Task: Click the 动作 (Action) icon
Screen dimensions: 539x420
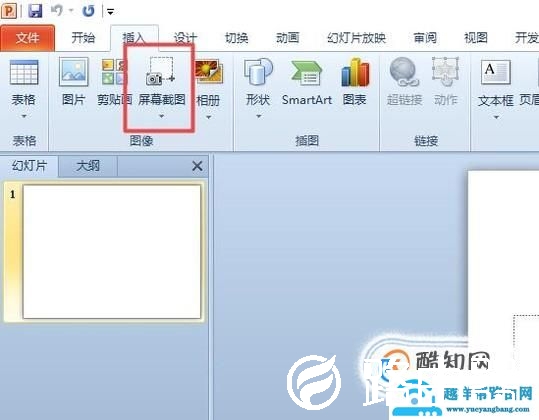Action: pyautogui.click(x=446, y=71)
